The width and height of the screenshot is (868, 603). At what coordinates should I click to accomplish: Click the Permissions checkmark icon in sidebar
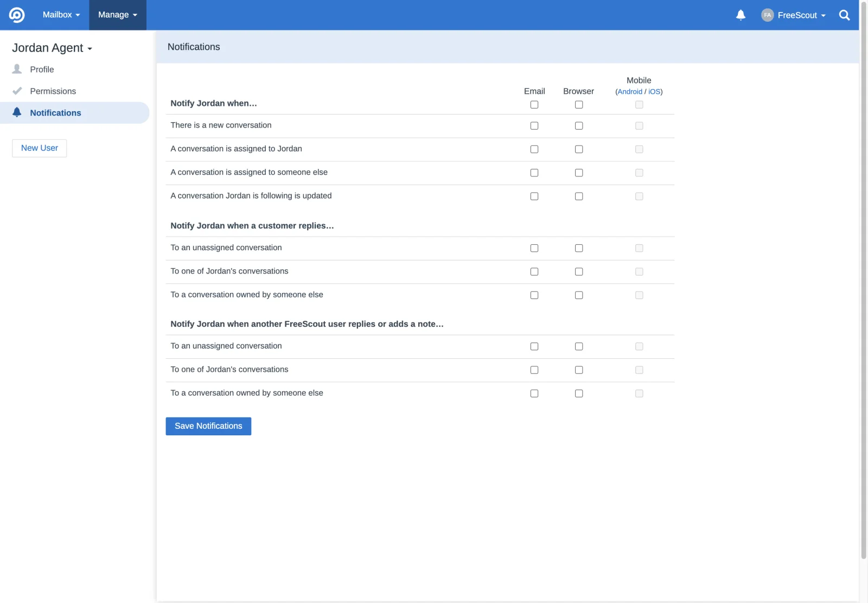pyautogui.click(x=17, y=91)
